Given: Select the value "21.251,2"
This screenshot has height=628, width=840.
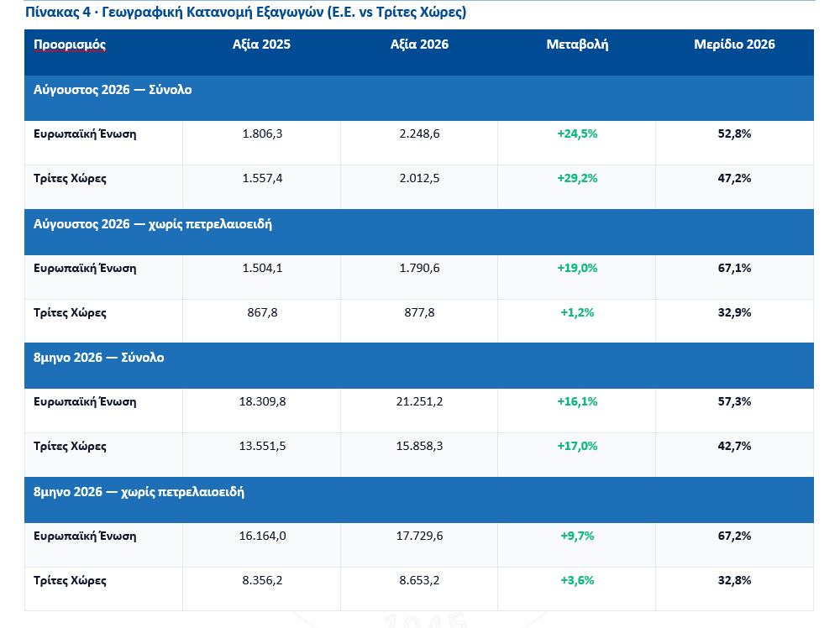Looking at the screenshot, I should click(419, 402).
